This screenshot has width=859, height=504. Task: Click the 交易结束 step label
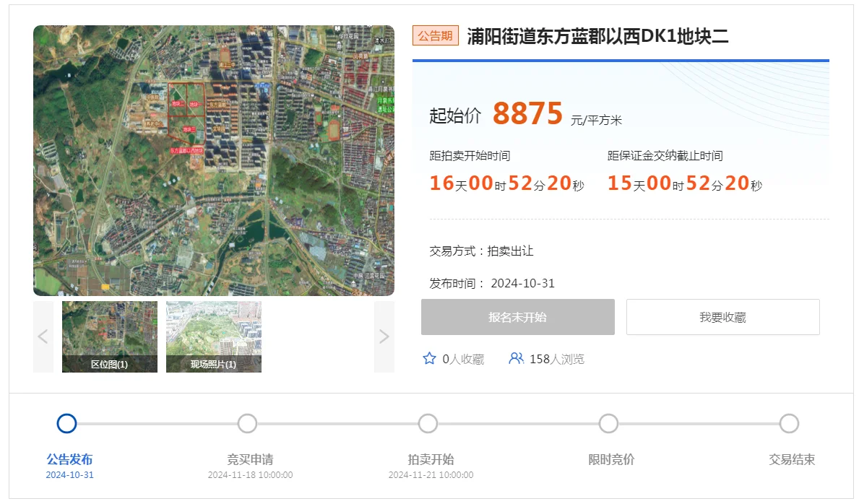tap(792, 459)
